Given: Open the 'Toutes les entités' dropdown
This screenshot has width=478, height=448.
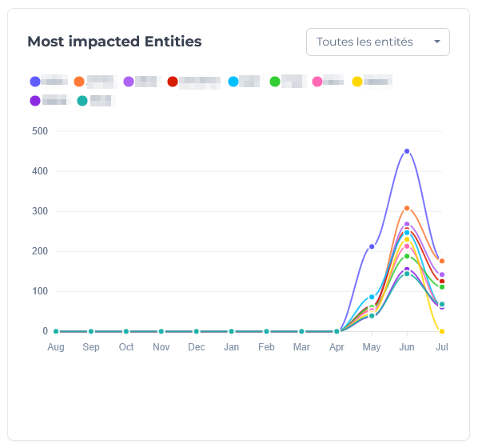Looking at the screenshot, I should [x=378, y=42].
